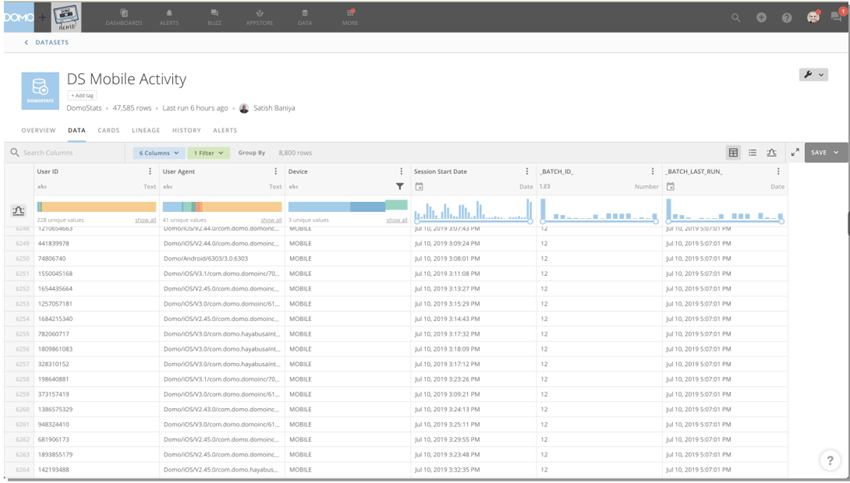Screen dimensions: 850x483
Task: Open the Lineage tab
Action: [x=146, y=131]
